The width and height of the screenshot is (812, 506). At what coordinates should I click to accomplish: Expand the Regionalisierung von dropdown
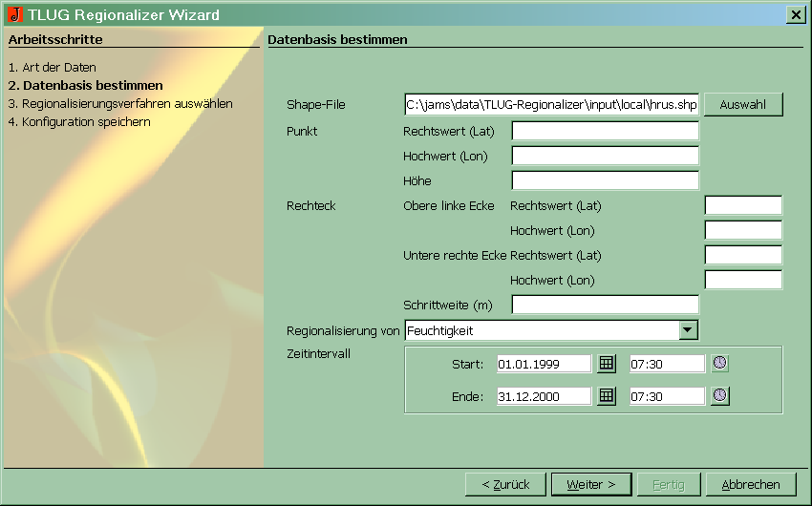pyautogui.click(x=689, y=330)
